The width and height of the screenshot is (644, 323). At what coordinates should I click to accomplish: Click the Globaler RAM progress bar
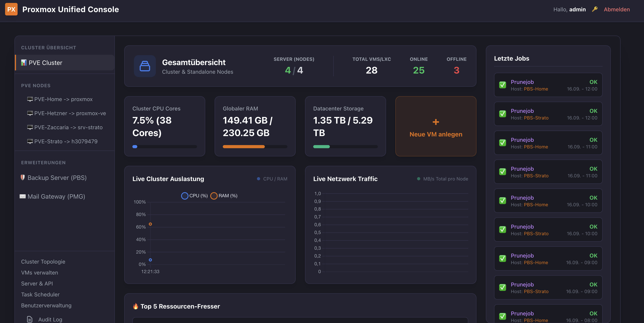click(x=255, y=146)
